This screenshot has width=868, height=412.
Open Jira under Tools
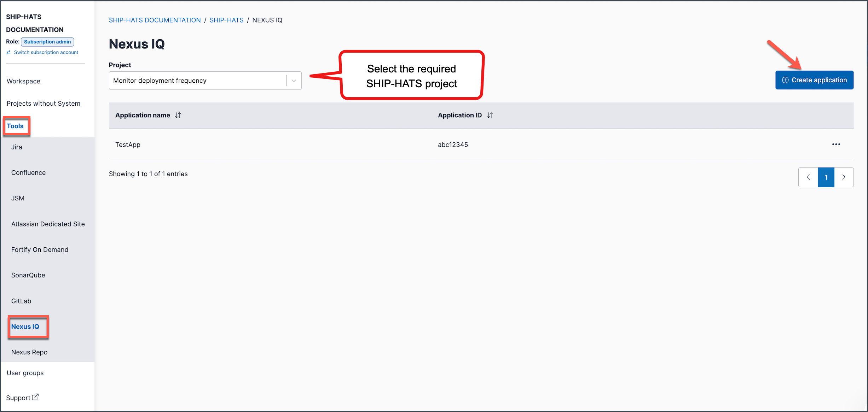coord(17,147)
